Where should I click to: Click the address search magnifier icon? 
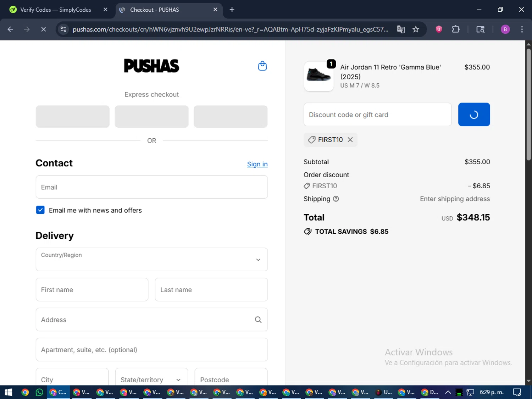coord(258,320)
